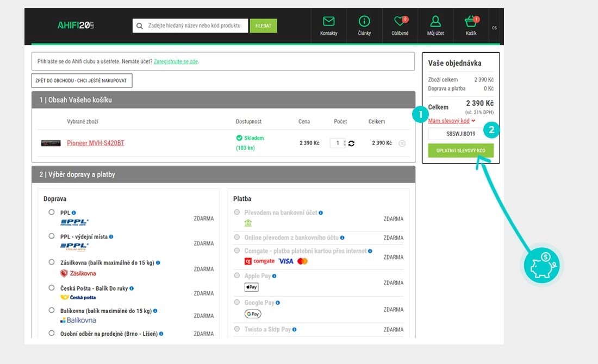
Task: Select PPL delivery radio button
Action: (52, 212)
